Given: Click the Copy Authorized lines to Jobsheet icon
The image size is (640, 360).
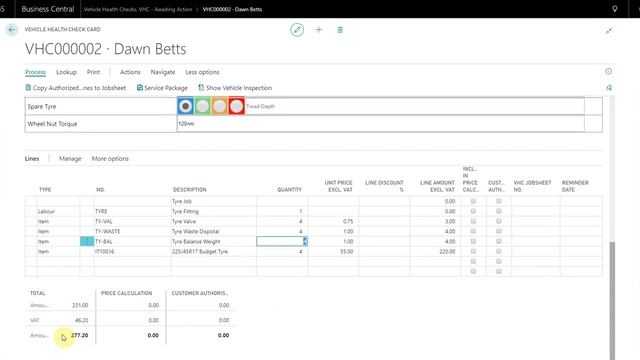Looking at the screenshot, I should (x=28, y=87).
